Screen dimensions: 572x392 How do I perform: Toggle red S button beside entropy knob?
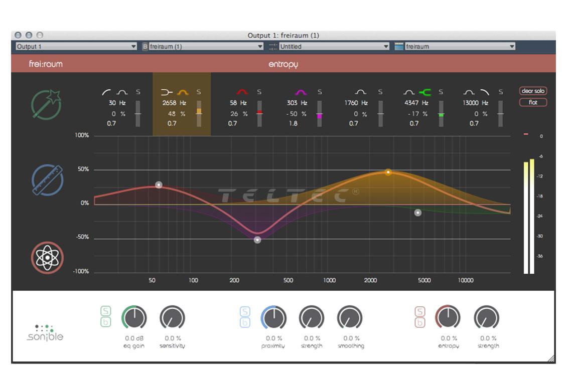(x=420, y=311)
